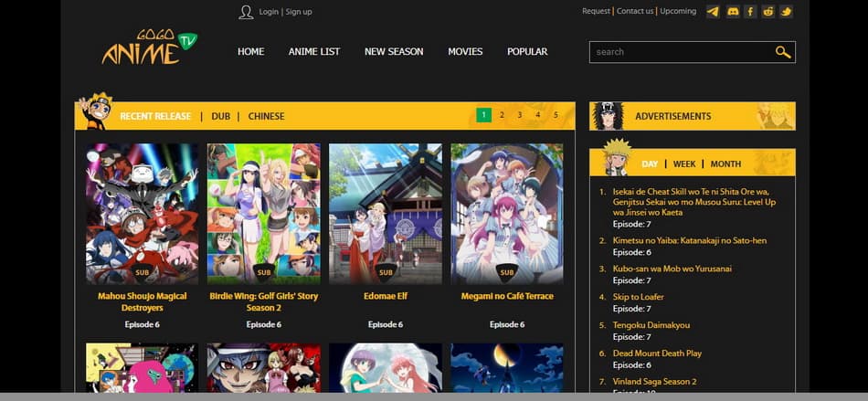Click into the search text field
The image size is (868, 401).
pyautogui.click(x=681, y=52)
